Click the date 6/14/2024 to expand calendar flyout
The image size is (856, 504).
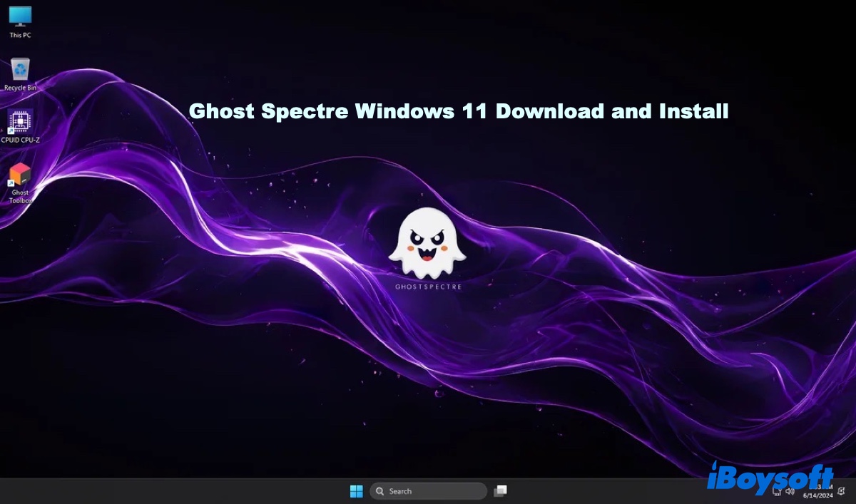[818, 493]
